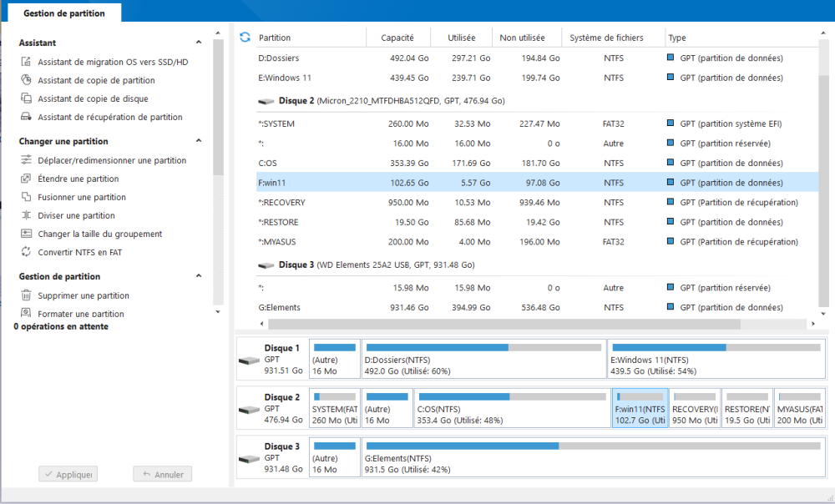Sort by the Capacité column header
This screenshot has height=504, width=835.
coord(397,38)
